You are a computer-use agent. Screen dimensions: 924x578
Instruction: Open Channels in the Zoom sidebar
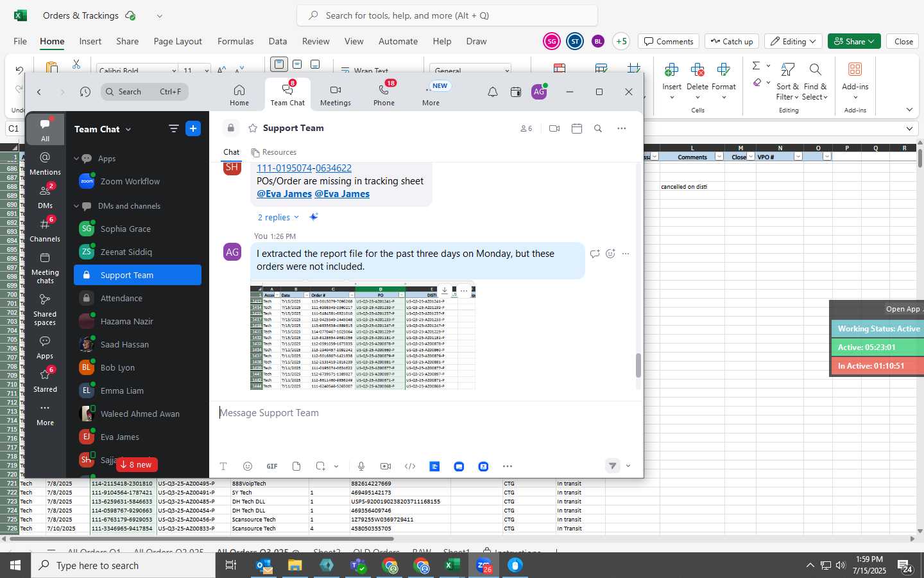point(45,229)
